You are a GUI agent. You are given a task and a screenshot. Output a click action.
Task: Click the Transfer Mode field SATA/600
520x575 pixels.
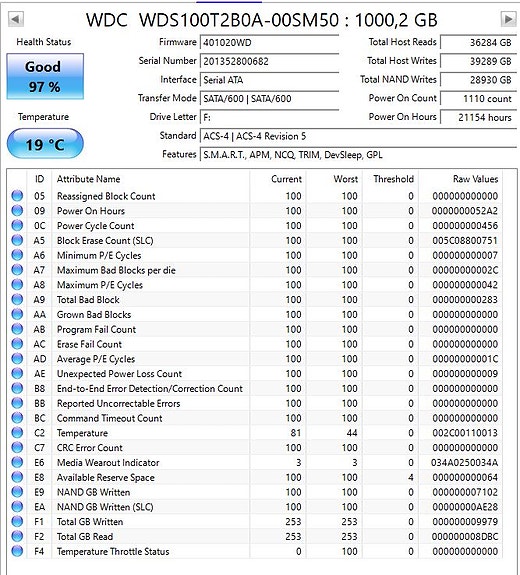(269, 99)
